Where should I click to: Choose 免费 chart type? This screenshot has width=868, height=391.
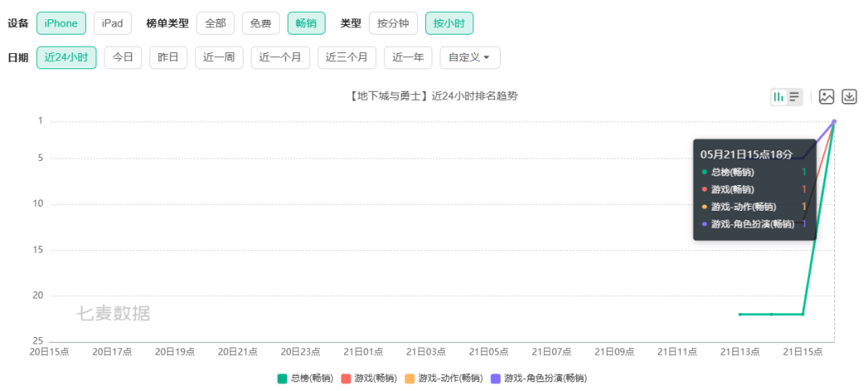click(260, 23)
